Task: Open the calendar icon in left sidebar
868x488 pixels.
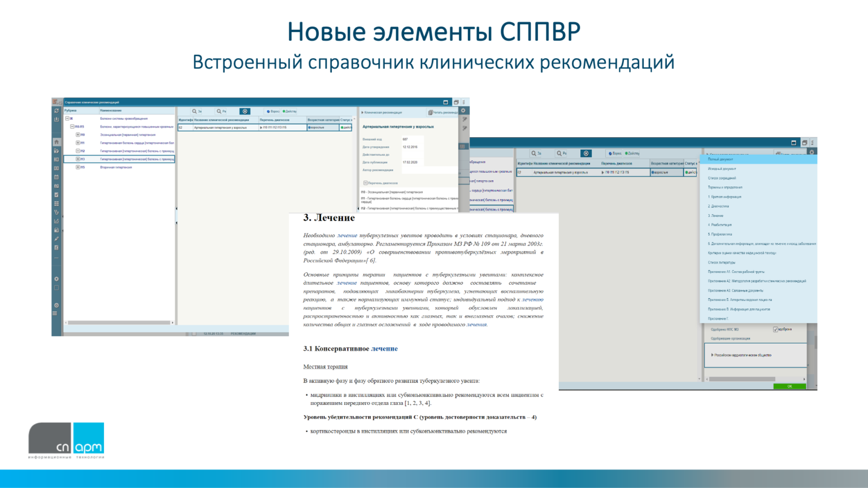Action: (57, 177)
